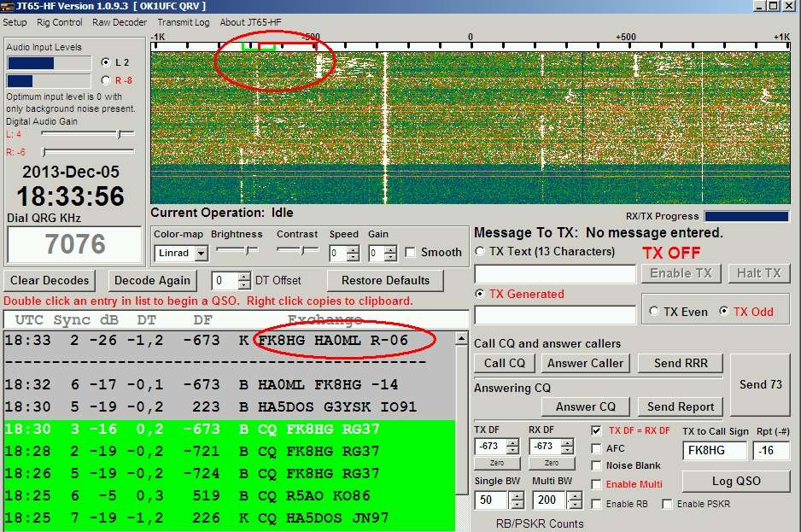Click the TX to Call Sign field
Screen dimensions: 801x532
pos(714,451)
